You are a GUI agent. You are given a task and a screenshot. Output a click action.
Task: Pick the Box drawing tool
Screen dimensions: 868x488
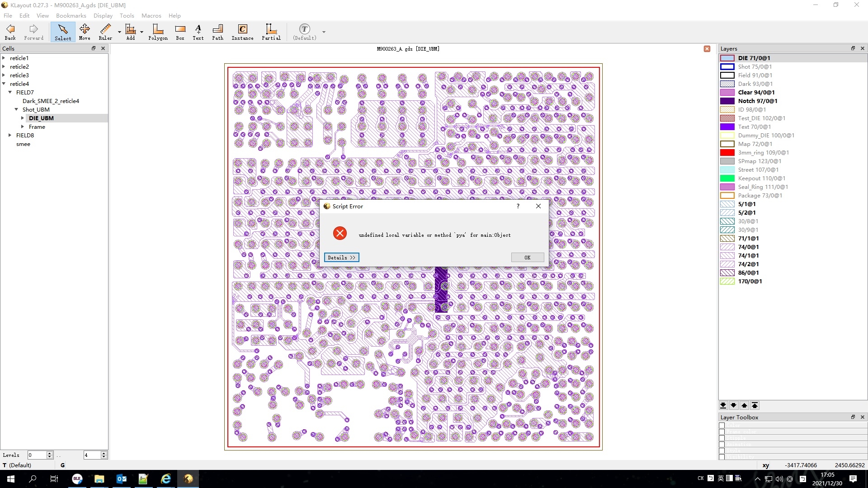180,32
